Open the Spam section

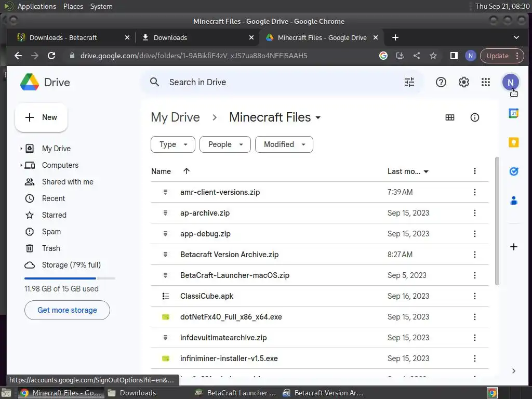(x=51, y=232)
